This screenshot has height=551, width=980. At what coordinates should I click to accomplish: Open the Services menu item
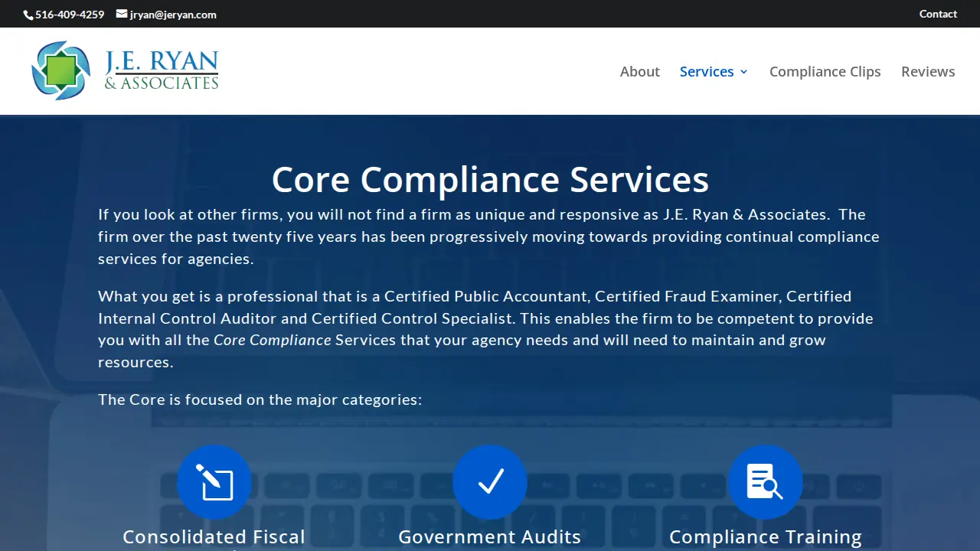click(x=707, y=71)
